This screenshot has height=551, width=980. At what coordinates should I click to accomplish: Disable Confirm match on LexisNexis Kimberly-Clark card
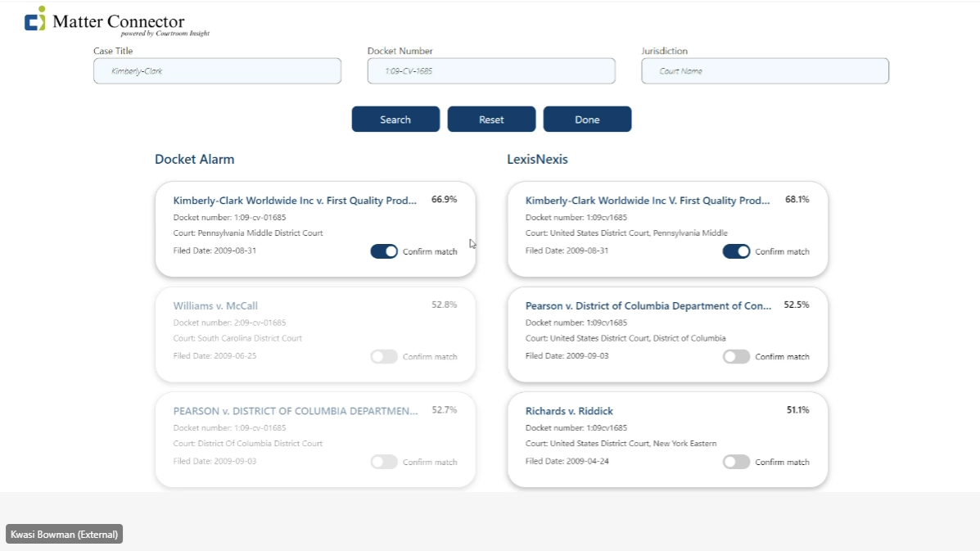point(736,251)
